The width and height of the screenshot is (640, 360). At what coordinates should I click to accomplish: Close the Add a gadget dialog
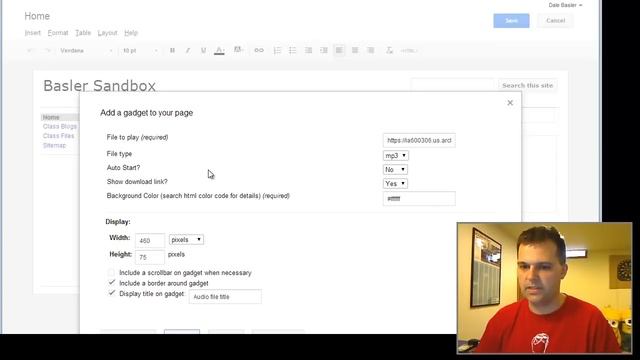[510, 103]
